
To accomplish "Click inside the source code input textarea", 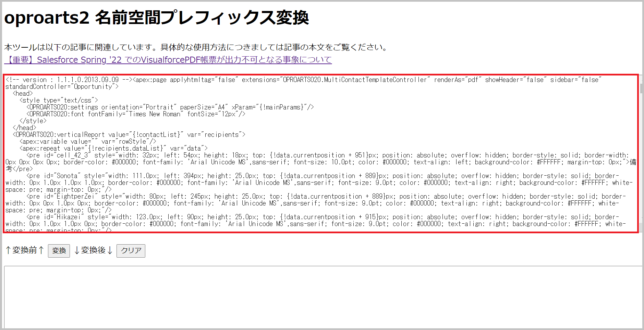I will tap(320, 153).
